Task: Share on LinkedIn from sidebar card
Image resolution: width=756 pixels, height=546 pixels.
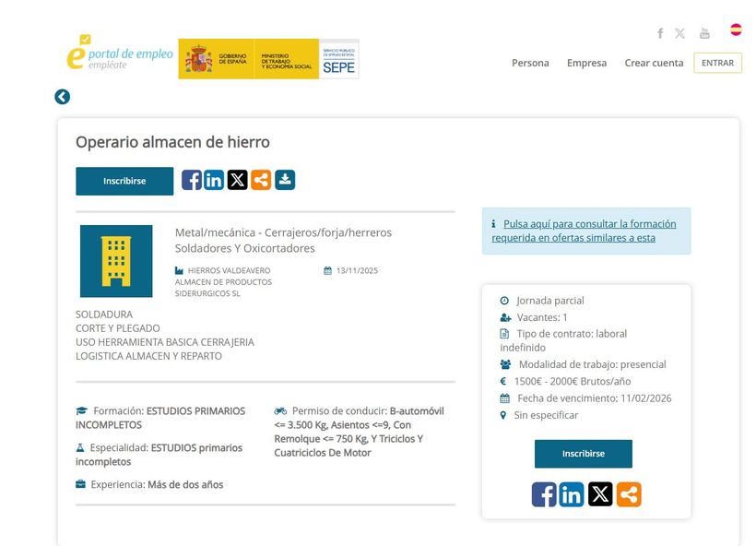Action: pyautogui.click(x=572, y=494)
